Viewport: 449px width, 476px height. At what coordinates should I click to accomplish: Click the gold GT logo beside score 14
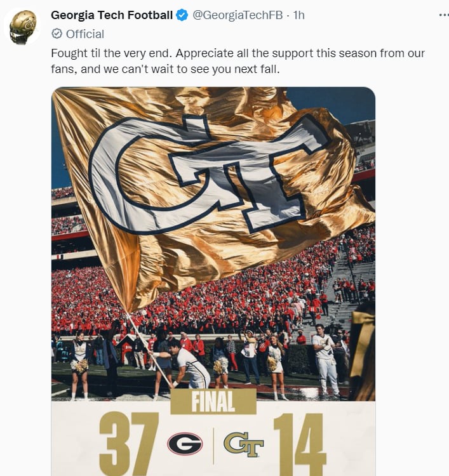(244, 444)
